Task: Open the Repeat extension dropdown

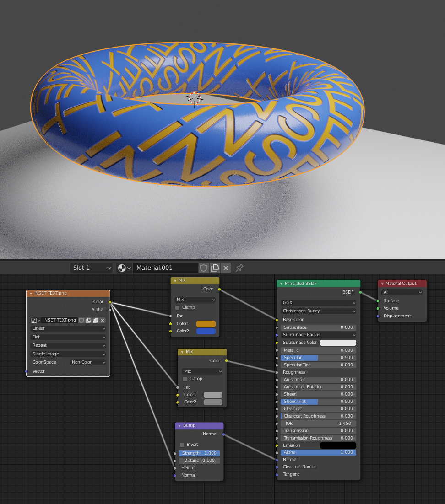Action: (x=68, y=345)
